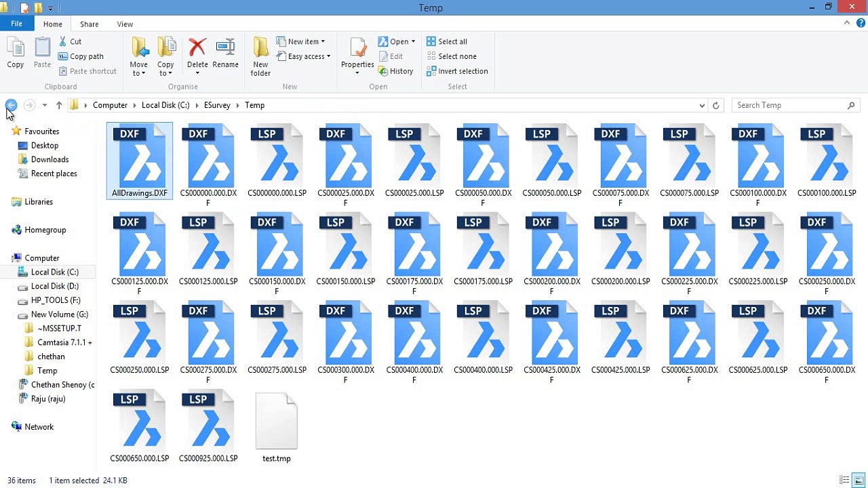
Task: Click the Search Temp input field
Action: [791, 105]
